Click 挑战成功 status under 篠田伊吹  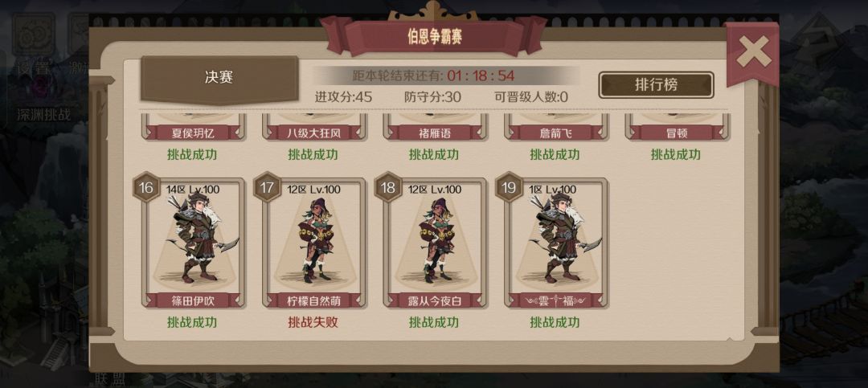tap(192, 322)
